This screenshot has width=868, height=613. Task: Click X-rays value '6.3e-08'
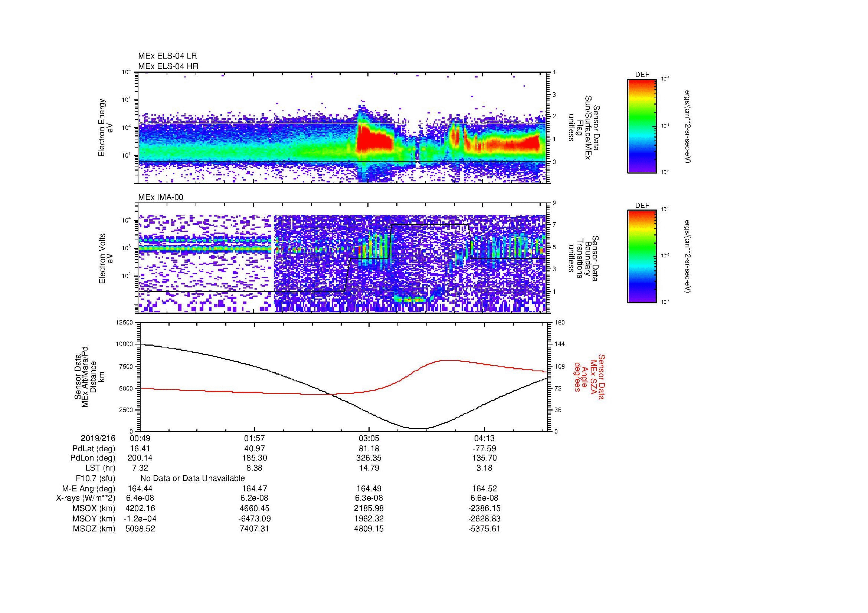point(369,498)
